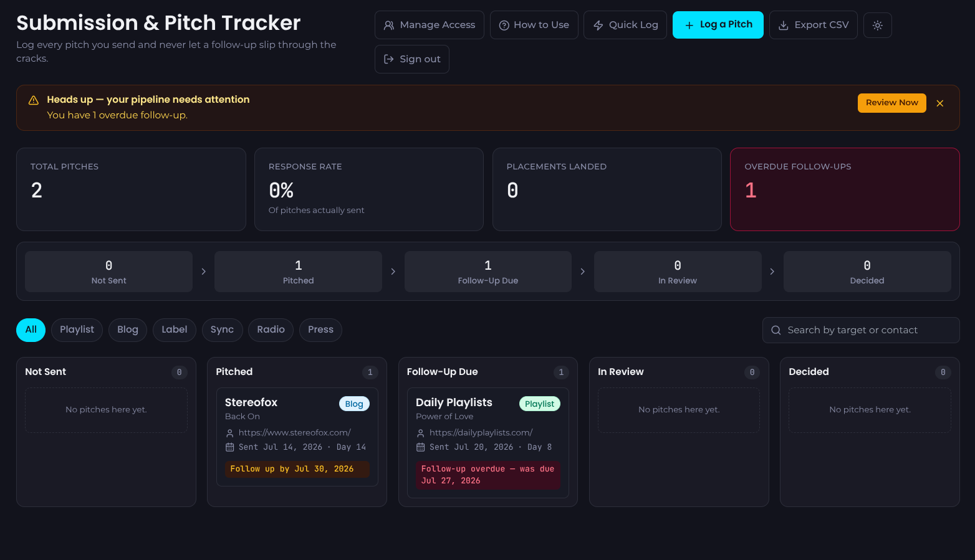
Task: Open the Total Pitches stat card
Action: click(x=131, y=189)
